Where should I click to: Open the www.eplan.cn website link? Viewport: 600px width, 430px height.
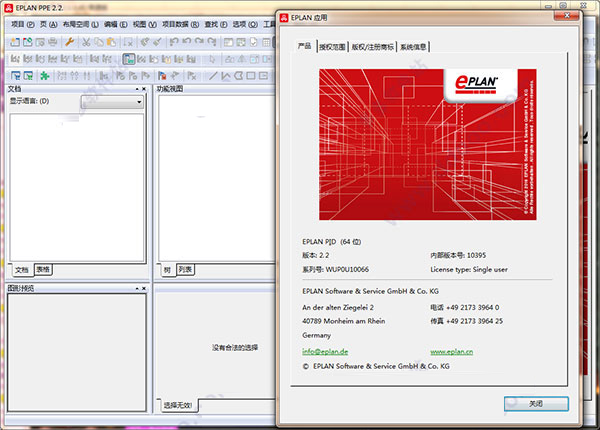click(x=452, y=352)
